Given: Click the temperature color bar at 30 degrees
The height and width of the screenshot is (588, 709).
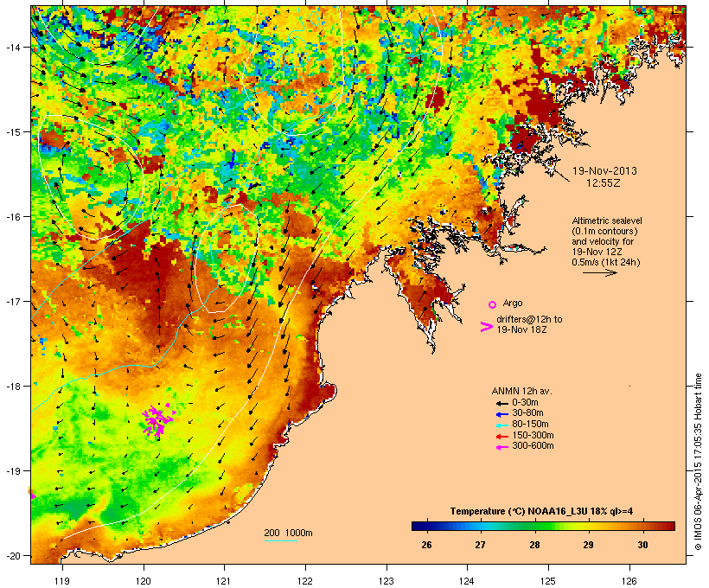Looking at the screenshot, I should [642, 526].
